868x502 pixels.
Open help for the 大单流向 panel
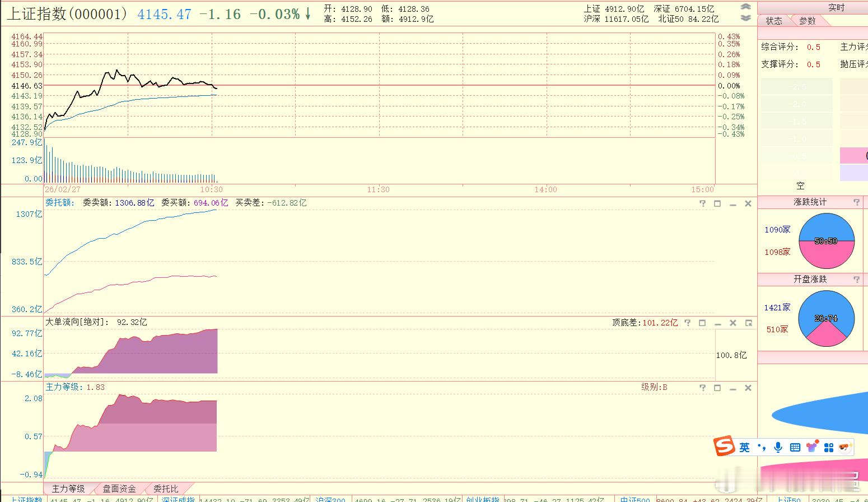click(688, 323)
